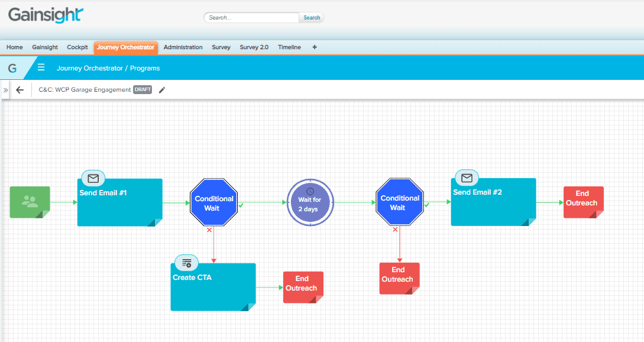644x342 pixels.
Task: Click the Search button
Action: 312,18
